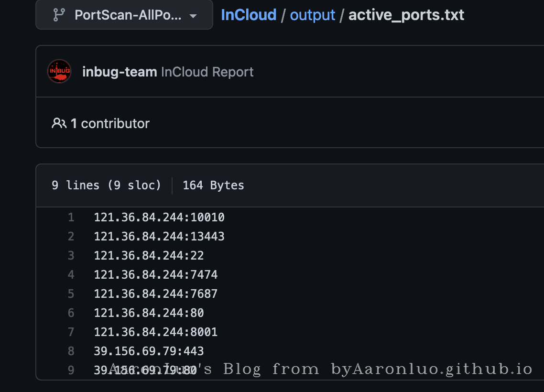
Task: Click the 121.36.84.244:7474 code line
Action: click(x=156, y=275)
